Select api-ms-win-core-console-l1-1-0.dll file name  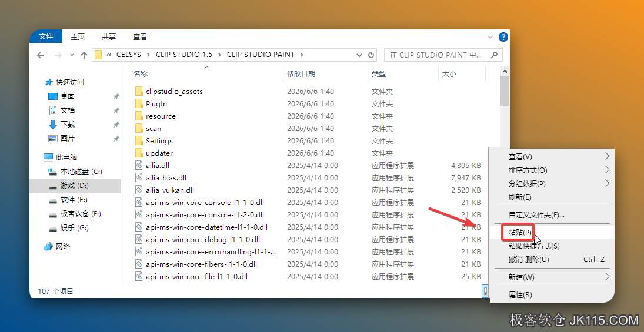[x=205, y=202]
